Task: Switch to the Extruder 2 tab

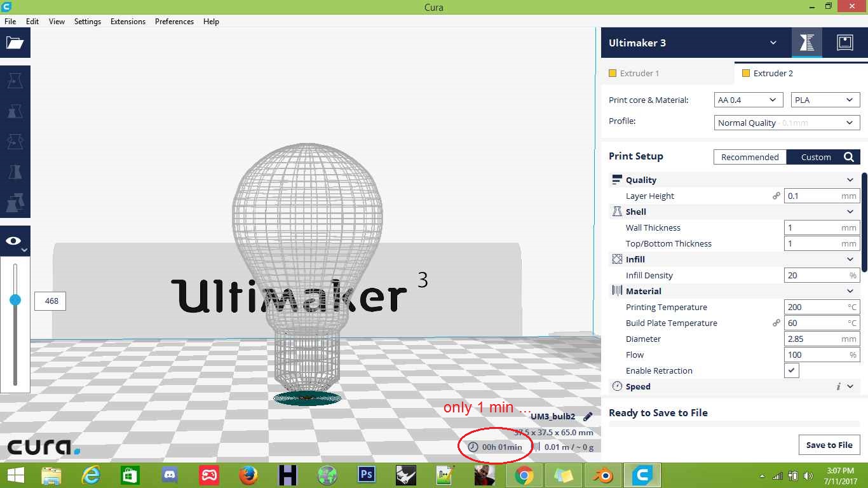Action: (801, 73)
